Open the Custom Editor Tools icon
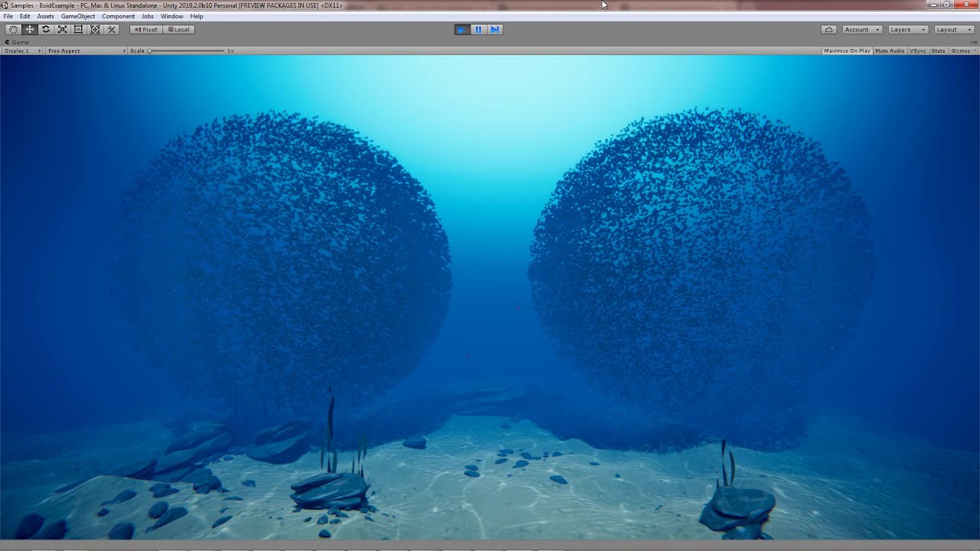980x551 pixels. [x=111, y=29]
